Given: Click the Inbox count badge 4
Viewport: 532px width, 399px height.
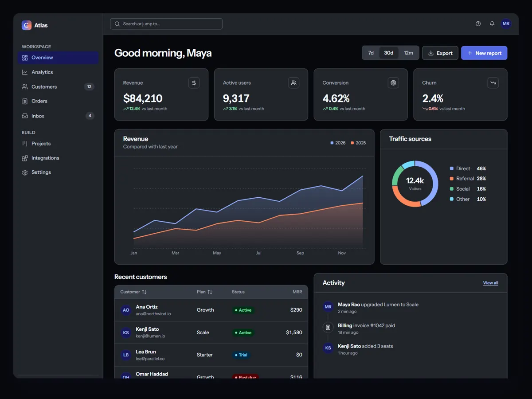Looking at the screenshot, I should pos(90,116).
